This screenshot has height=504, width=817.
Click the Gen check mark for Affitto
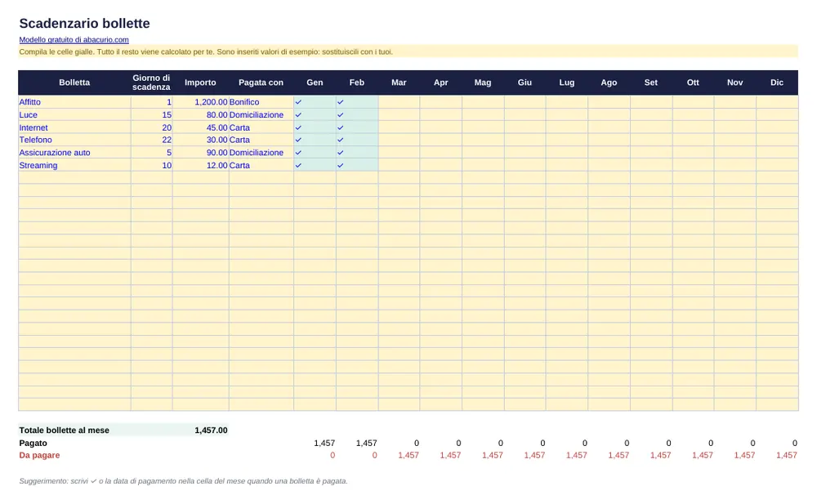tap(298, 102)
